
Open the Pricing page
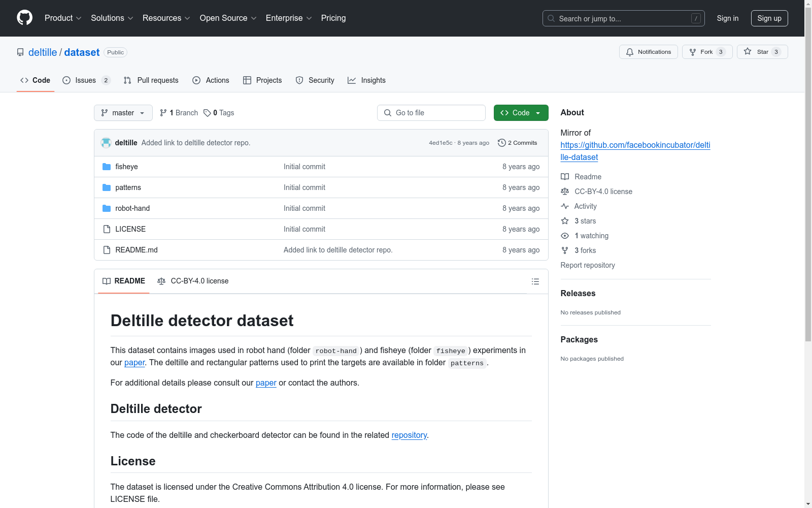click(333, 18)
